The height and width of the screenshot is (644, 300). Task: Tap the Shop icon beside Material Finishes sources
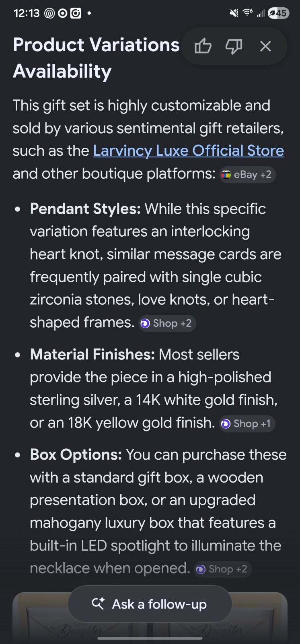pos(226,423)
